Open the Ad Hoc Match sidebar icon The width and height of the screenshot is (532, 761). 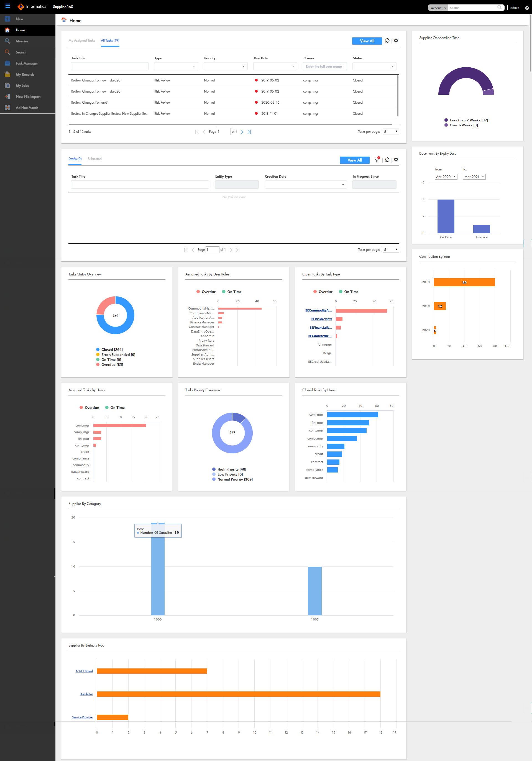(x=8, y=108)
